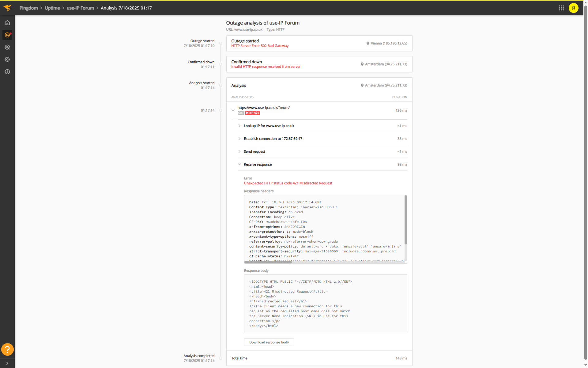
Task: Expand the Send request step
Action: point(239,151)
